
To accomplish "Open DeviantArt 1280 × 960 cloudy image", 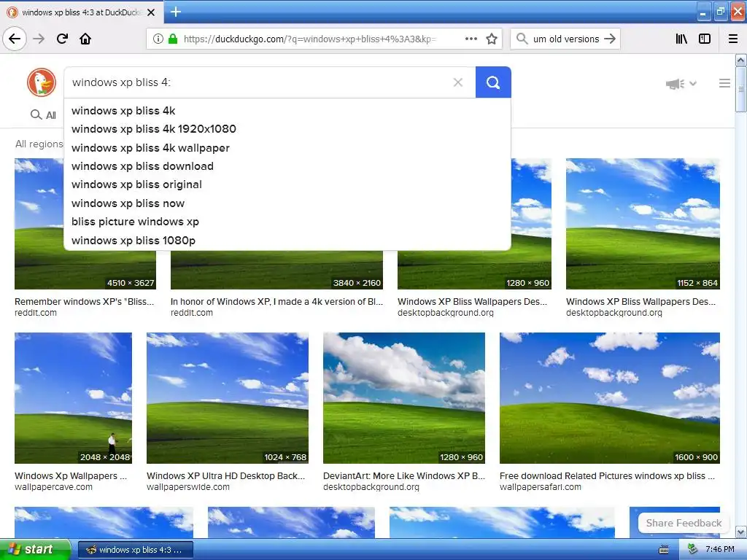I will [x=404, y=398].
